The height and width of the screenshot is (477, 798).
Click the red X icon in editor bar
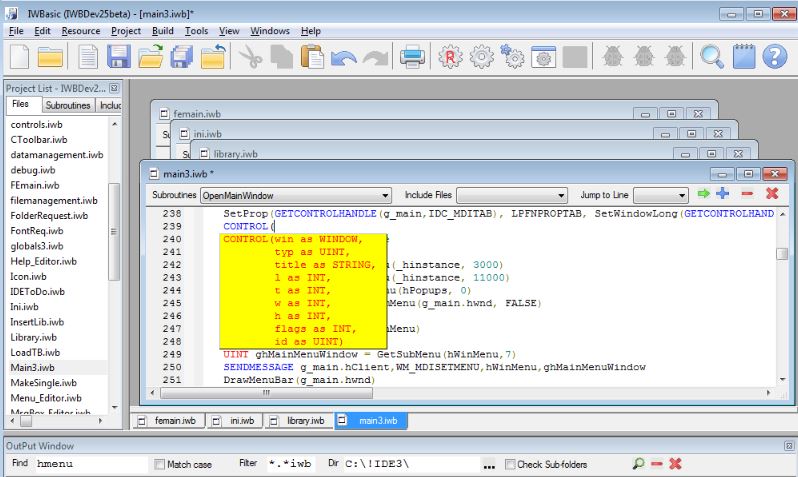(772, 193)
